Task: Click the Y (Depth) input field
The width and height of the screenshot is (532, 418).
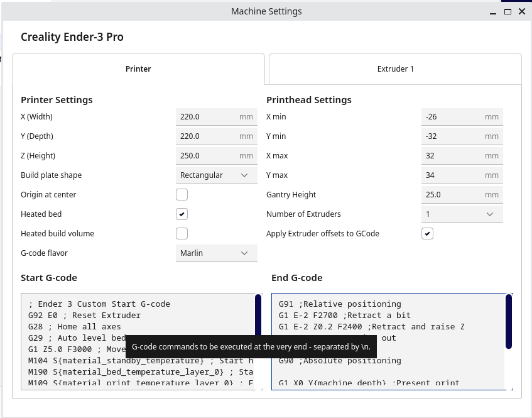Action: pos(217,136)
